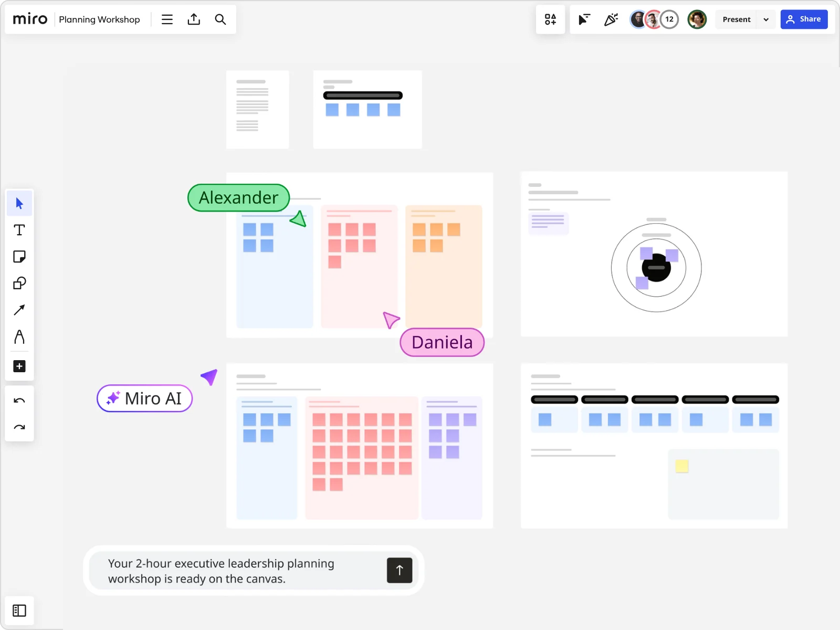The image size is (840, 630).
Task: Submit the AI prompt with arrow button
Action: [400, 570]
